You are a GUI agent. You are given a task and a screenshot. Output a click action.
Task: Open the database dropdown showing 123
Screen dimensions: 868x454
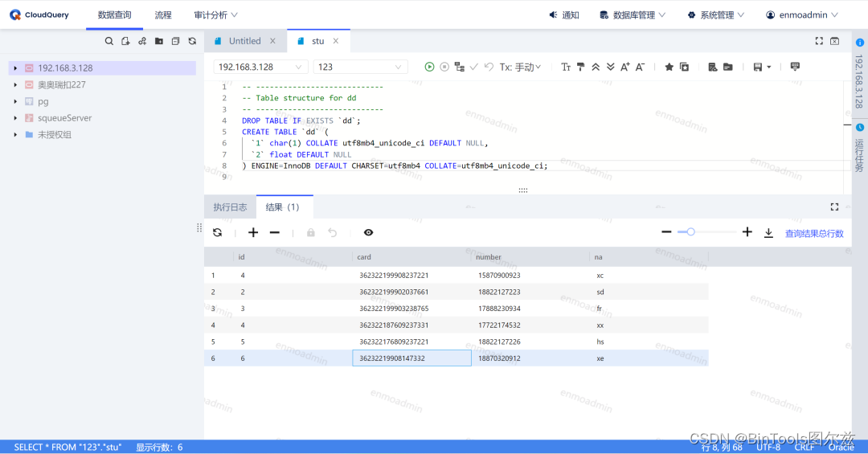(x=360, y=67)
